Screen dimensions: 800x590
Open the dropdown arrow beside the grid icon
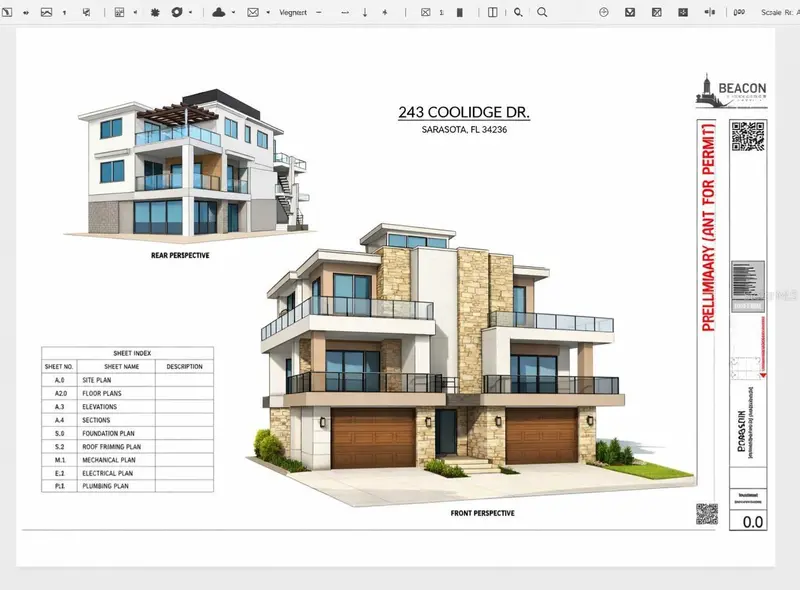coord(135,12)
